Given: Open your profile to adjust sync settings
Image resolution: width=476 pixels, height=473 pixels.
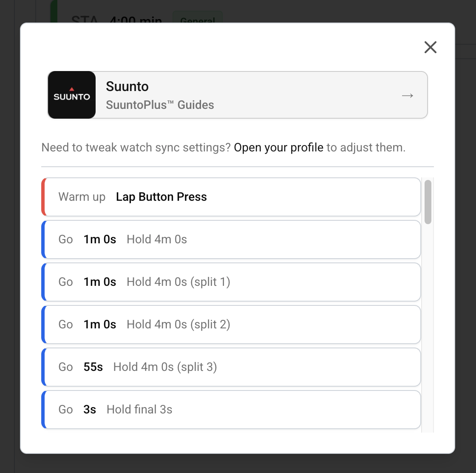Looking at the screenshot, I should [x=278, y=147].
